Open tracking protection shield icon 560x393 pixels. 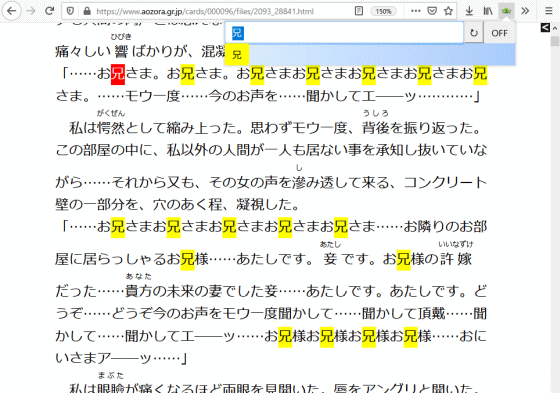click(70, 11)
